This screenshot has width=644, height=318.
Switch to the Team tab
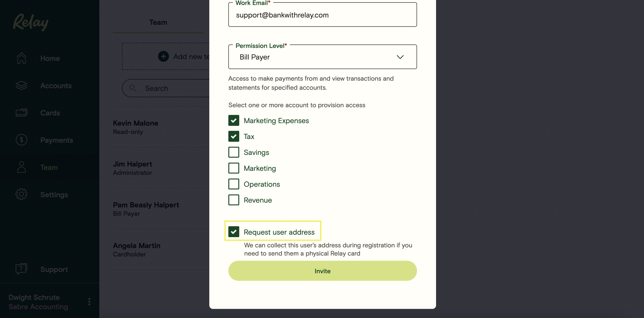coord(158,22)
